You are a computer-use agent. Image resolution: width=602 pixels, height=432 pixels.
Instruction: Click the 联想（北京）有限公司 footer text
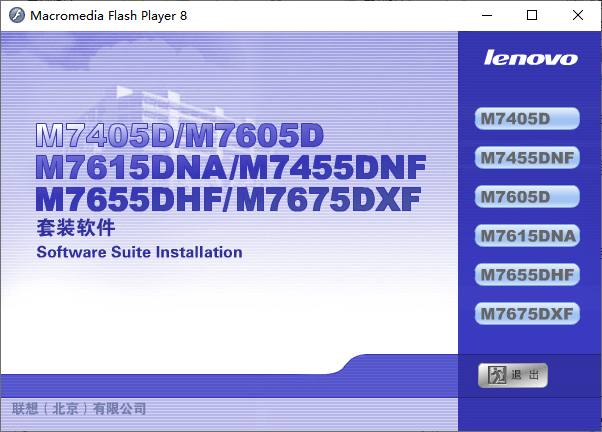tap(79, 409)
